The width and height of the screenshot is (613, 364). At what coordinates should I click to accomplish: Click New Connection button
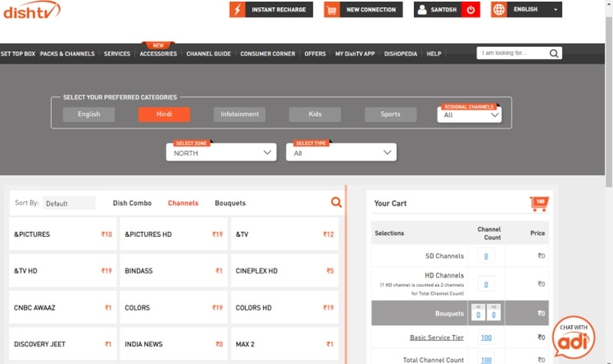[363, 9]
